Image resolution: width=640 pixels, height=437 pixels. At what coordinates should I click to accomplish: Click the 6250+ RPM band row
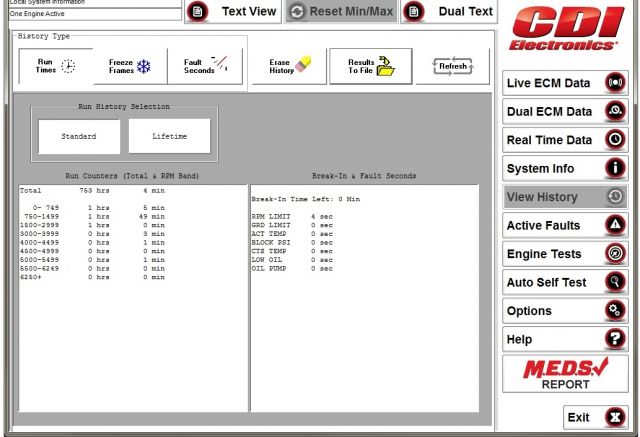(x=92, y=277)
